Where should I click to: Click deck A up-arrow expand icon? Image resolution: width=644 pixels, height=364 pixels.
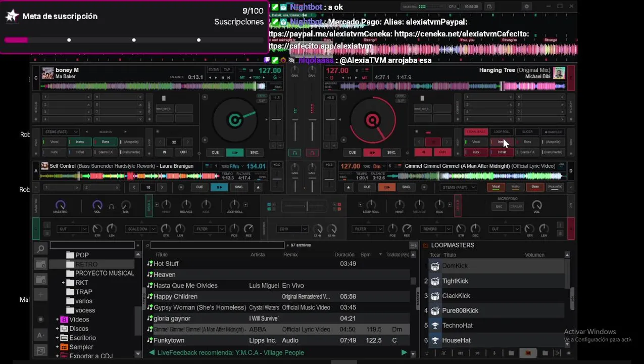coord(258,187)
